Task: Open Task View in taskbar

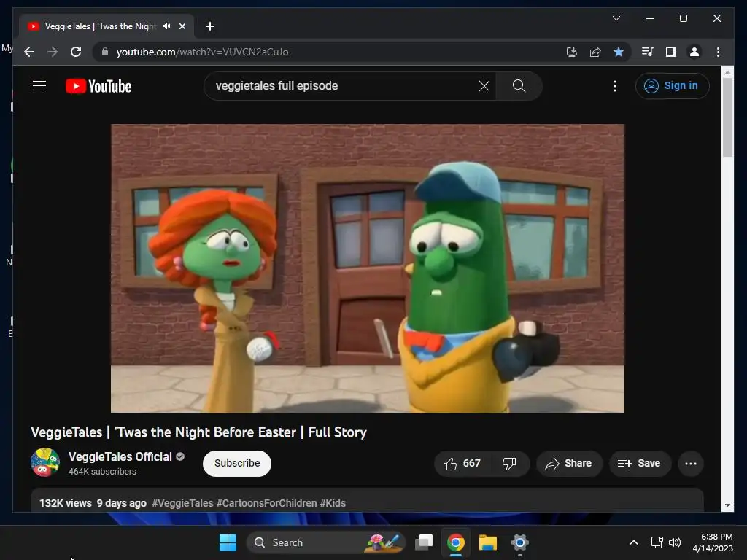Action: 424,542
